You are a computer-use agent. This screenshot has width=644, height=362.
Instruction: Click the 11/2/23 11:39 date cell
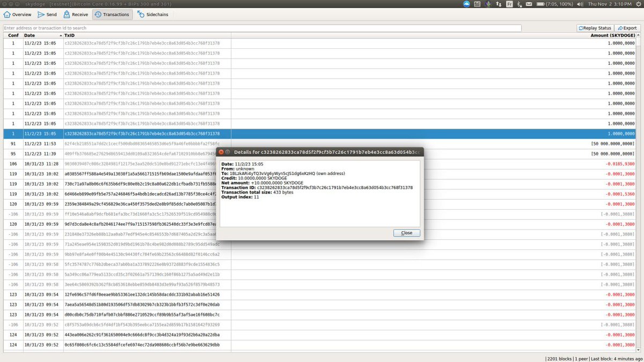click(41, 153)
